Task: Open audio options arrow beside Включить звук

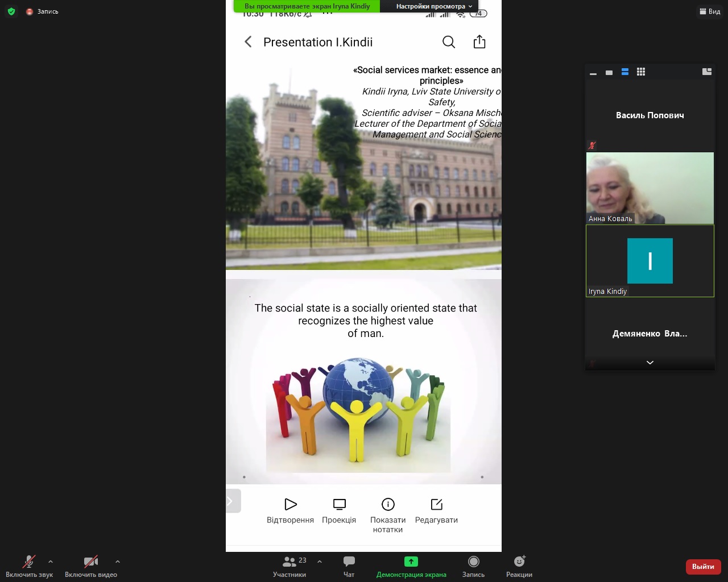Action: (x=51, y=562)
